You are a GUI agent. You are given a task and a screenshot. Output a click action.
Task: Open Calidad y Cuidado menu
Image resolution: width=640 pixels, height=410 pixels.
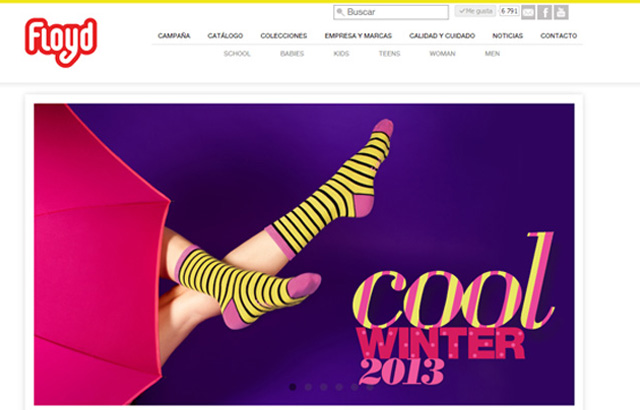tap(442, 36)
